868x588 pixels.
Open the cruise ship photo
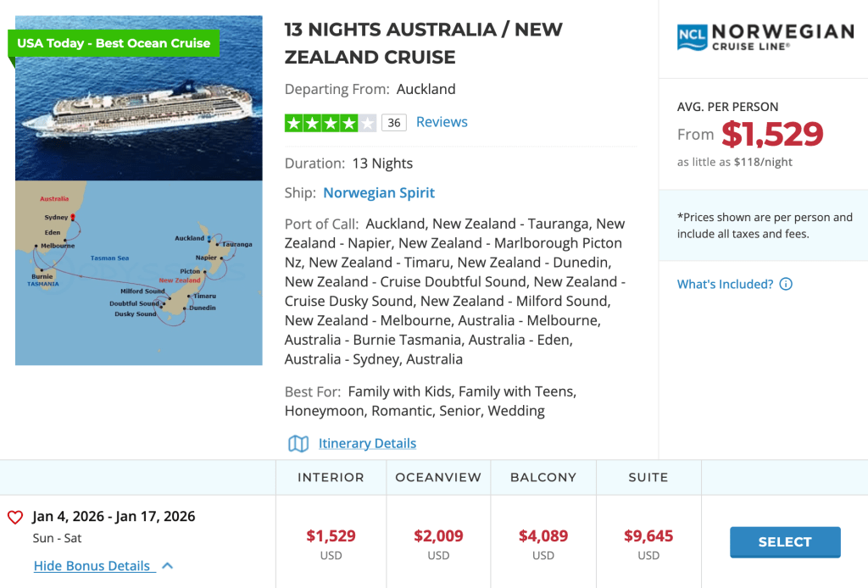[139, 97]
